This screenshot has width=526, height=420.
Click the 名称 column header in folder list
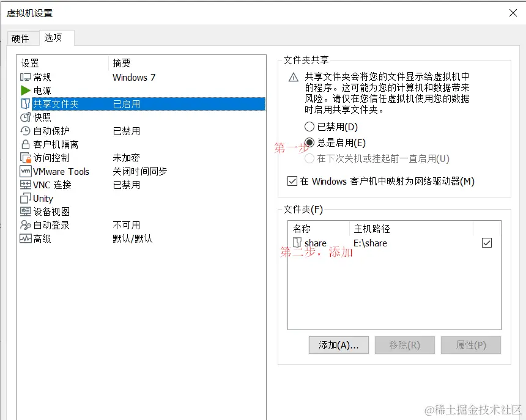pos(302,229)
